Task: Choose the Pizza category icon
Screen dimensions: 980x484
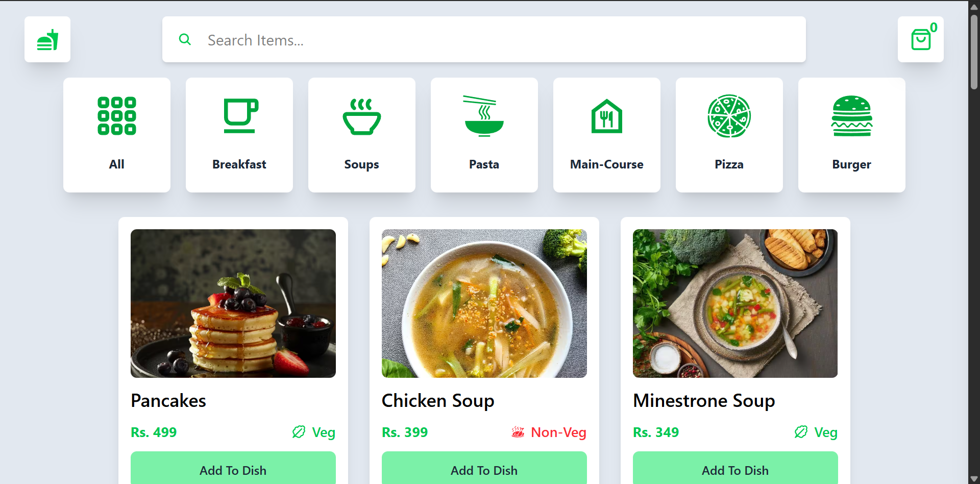Action: pyautogui.click(x=729, y=116)
